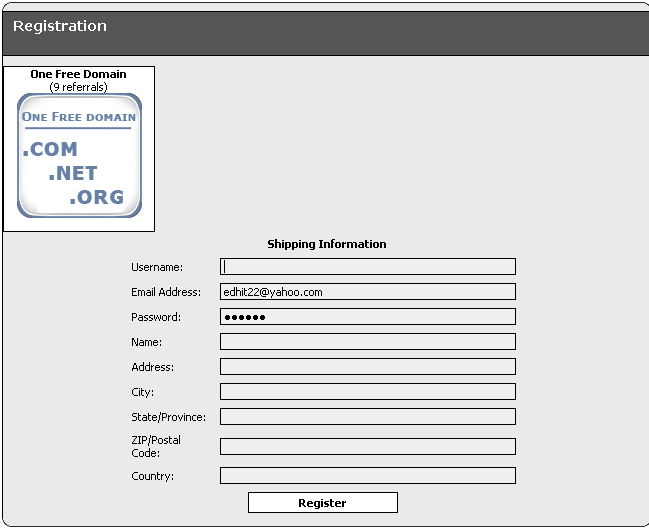Click the "City:" label

tap(143, 392)
